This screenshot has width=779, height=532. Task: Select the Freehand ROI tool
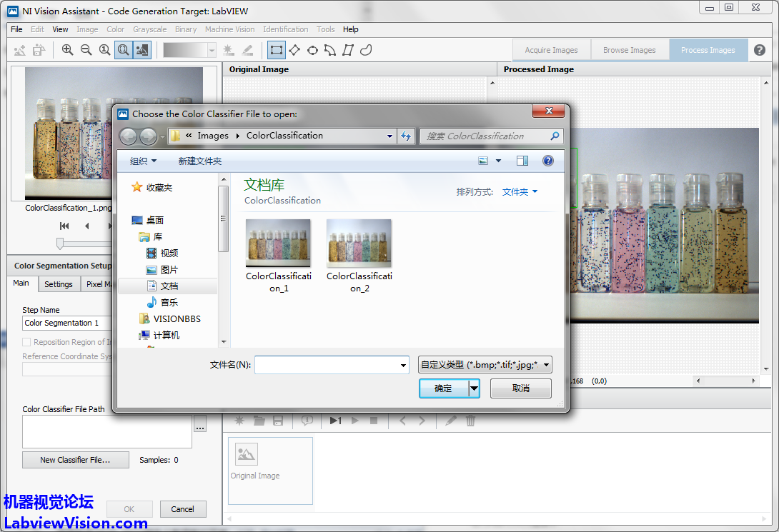366,50
